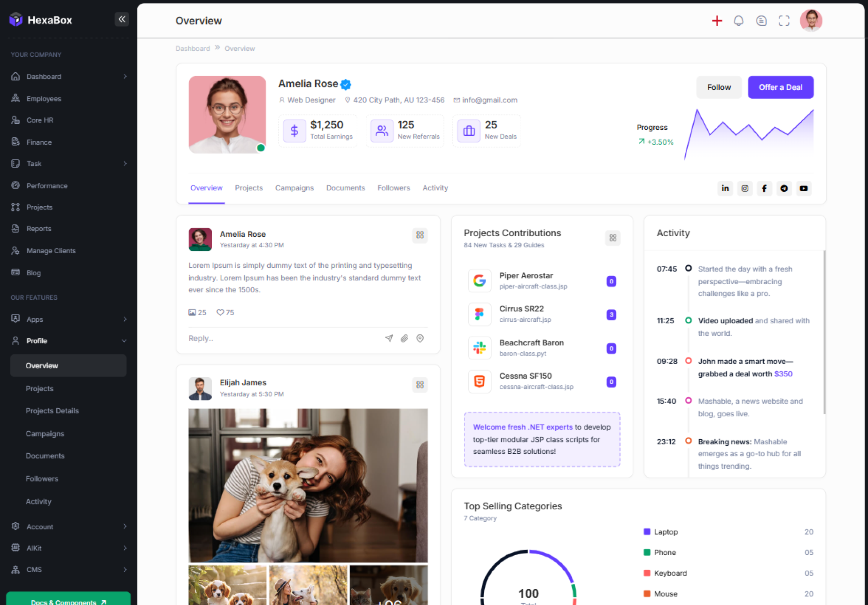This screenshot has height=605, width=868.
Task: Like the Amelia Rose post heart
Action: (x=220, y=312)
